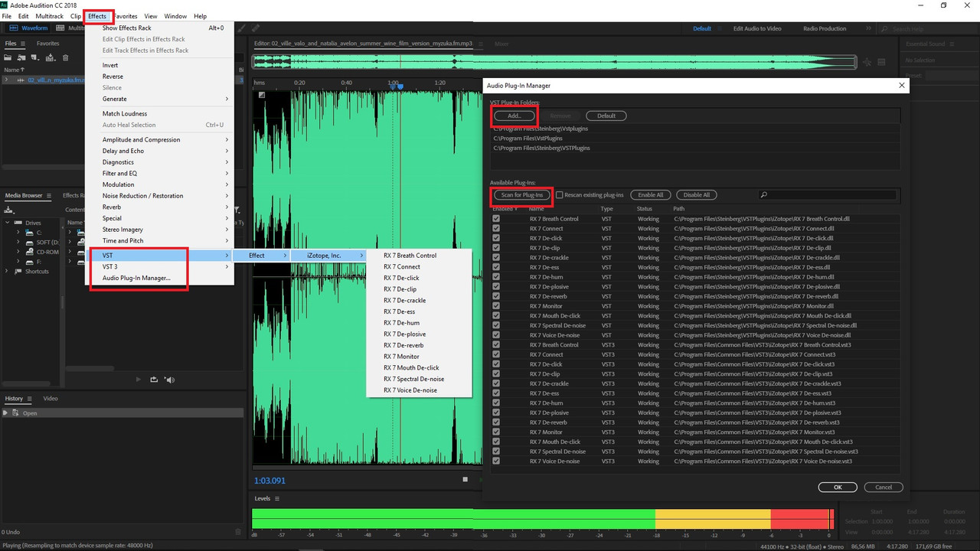Expand the 02_vill file in Files panel

click(6, 80)
